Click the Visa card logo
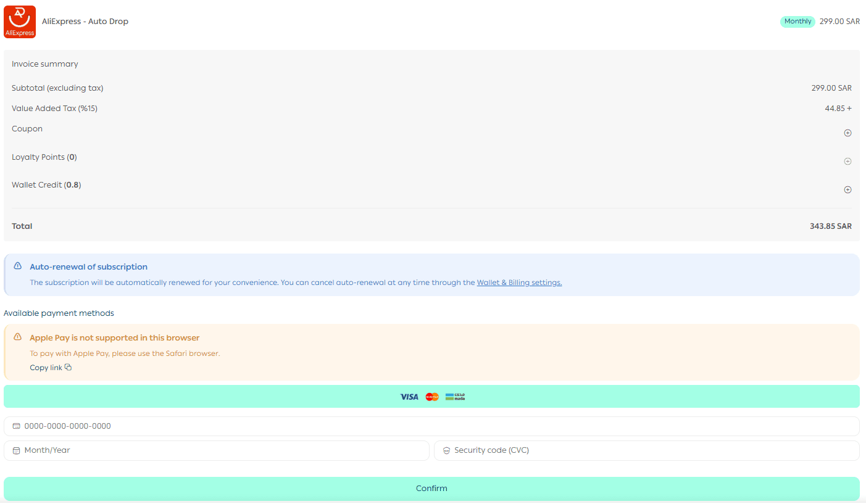 click(409, 397)
